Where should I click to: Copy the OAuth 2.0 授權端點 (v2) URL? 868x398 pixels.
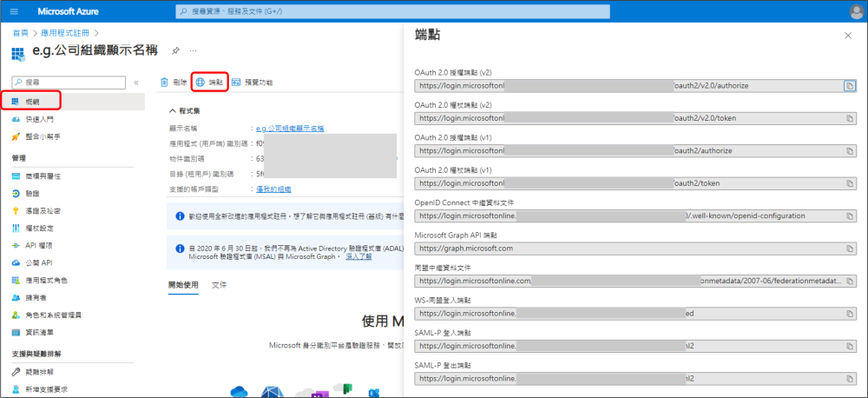point(849,85)
